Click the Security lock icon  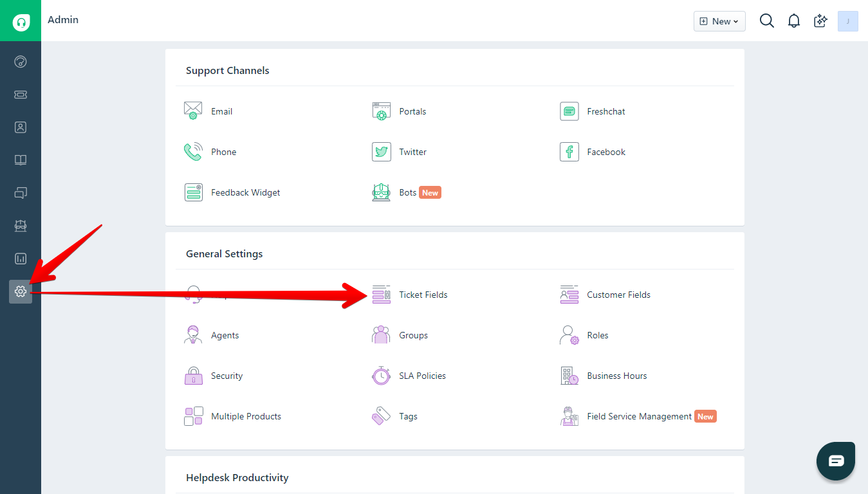click(x=194, y=376)
